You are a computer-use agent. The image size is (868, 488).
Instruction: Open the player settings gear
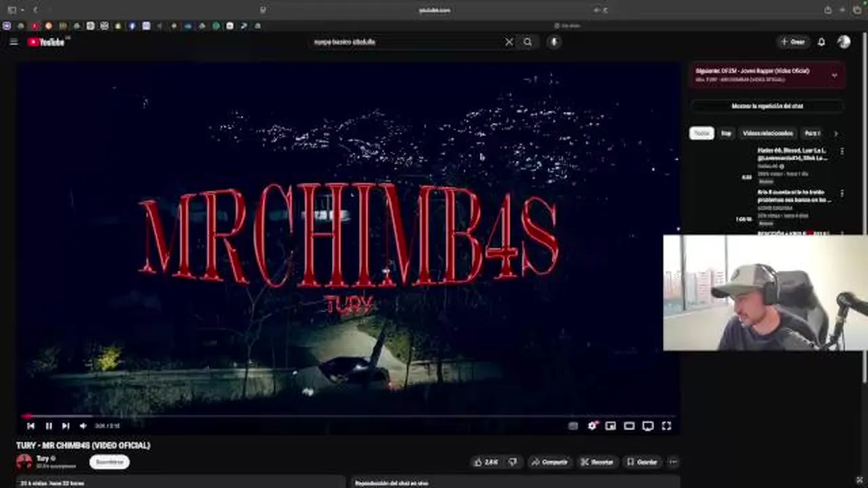pos(592,426)
